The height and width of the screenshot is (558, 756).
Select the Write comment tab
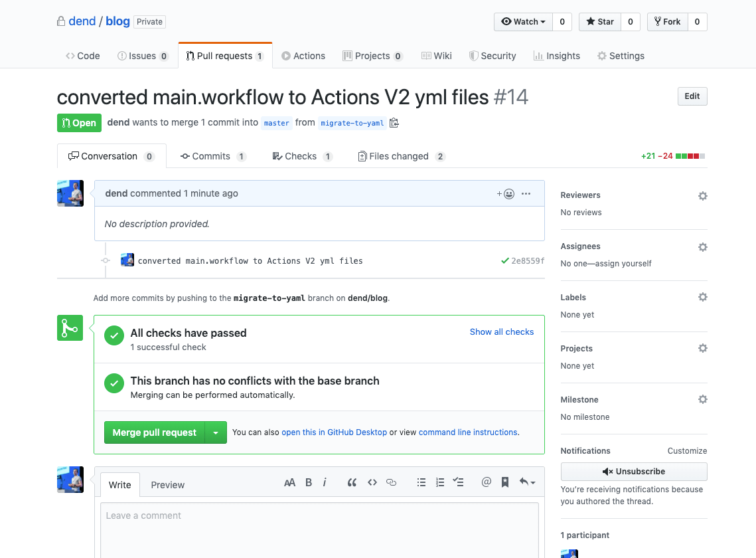coord(120,485)
